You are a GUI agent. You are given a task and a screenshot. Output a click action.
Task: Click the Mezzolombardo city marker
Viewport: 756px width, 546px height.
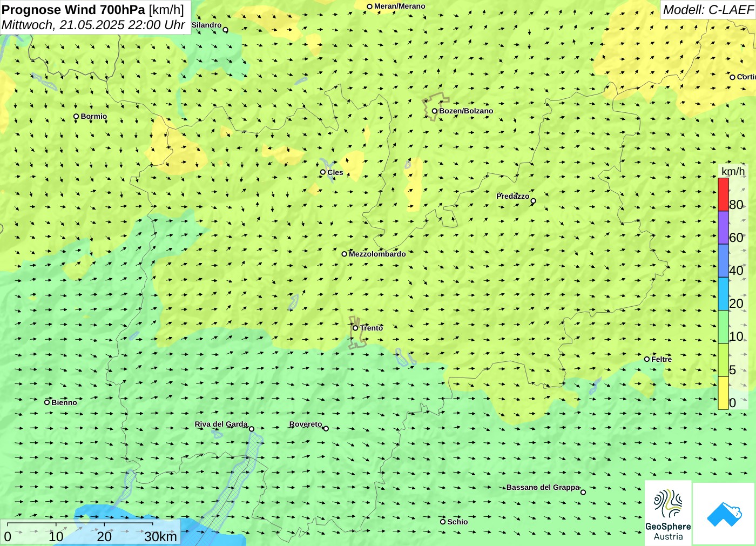click(x=345, y=254)
